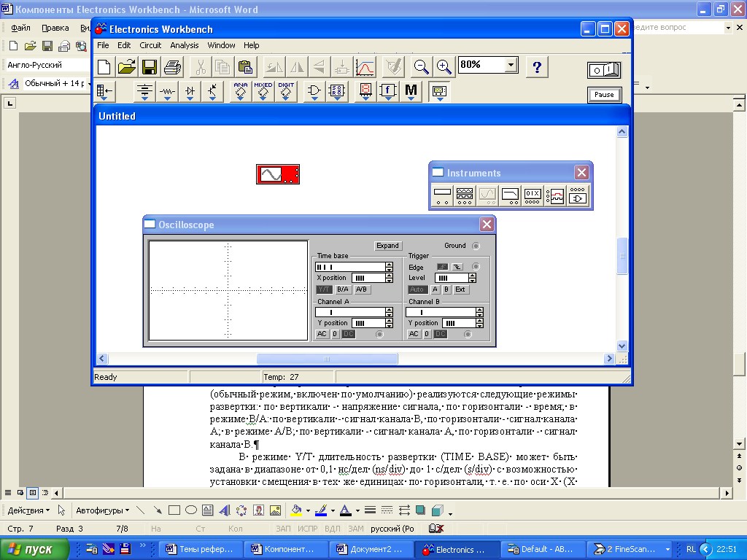The height and width of the screenshot is (560, 747).
Task: Select the Logic Analyzer in Instruments panel
Action: click(x=555, y=195)
